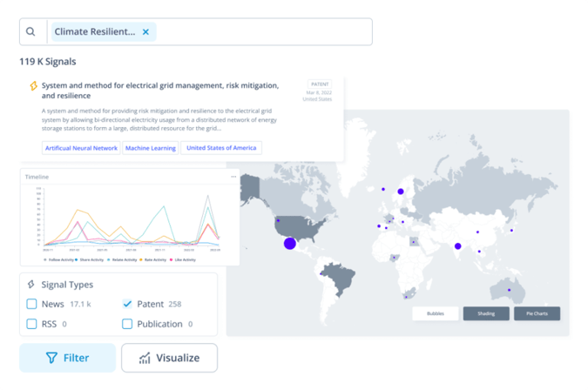Uncheck the Patent signal type checkbox
The image size is (588, 390).
(x=127, y=304)
